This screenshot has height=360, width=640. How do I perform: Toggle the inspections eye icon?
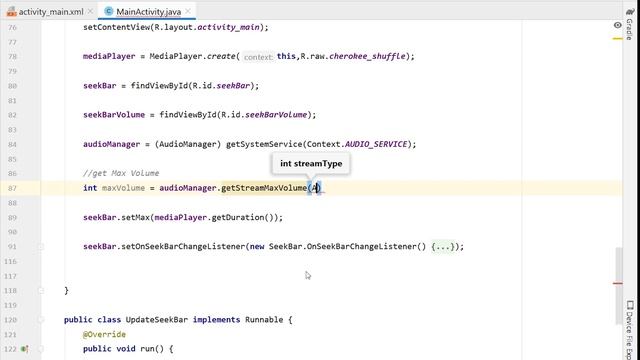point(618,25)
